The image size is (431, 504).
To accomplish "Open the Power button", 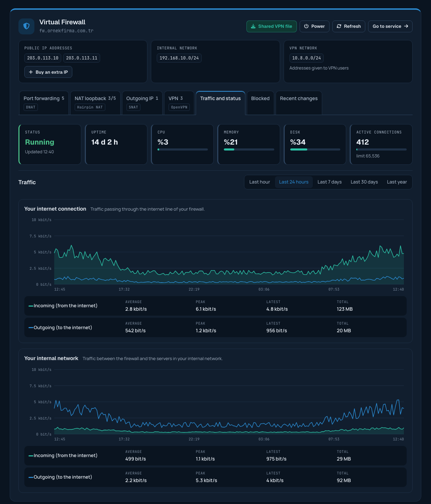I will pyautogui.click(x=314, y=26).
